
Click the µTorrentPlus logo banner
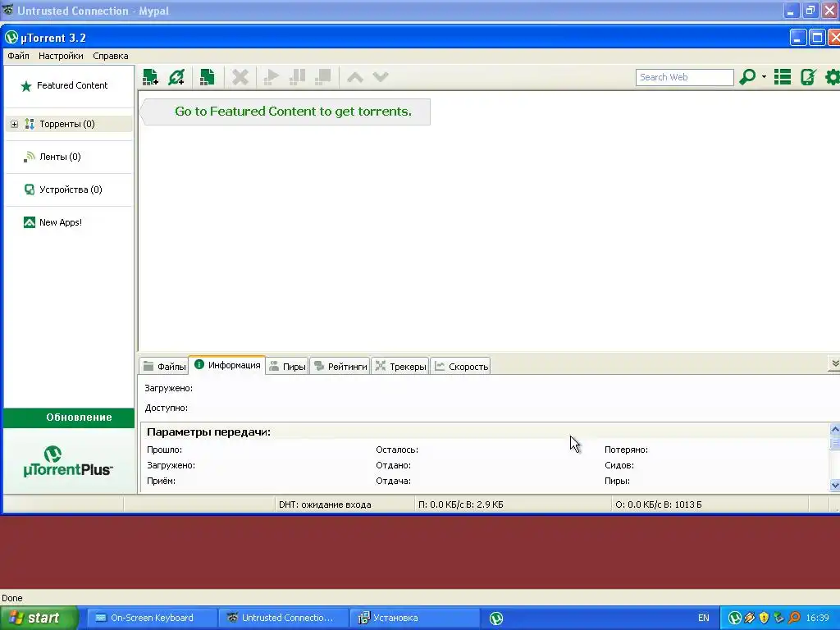68,461
